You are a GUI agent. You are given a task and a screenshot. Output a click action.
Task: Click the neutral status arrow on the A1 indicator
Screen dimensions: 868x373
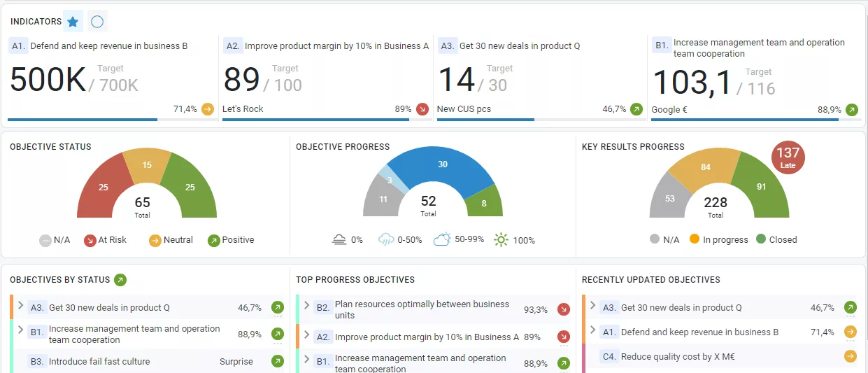(x=208, y=109)
